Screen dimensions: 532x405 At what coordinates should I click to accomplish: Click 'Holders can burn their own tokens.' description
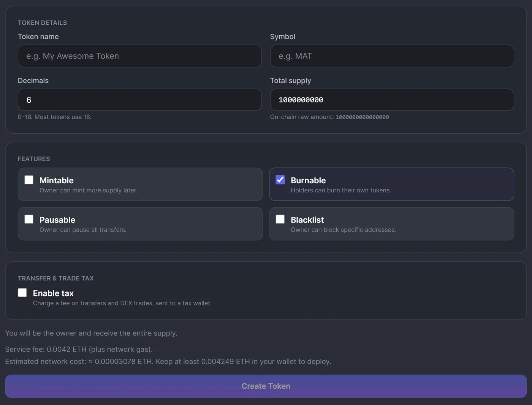click(x=341, y=190)
